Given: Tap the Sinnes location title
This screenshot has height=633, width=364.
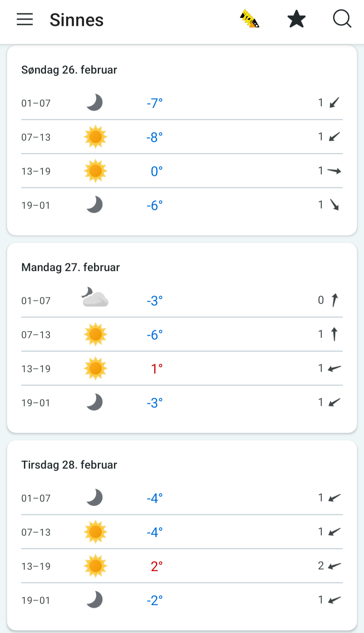Looking at the screenshot, I should (x=77, y=20).
